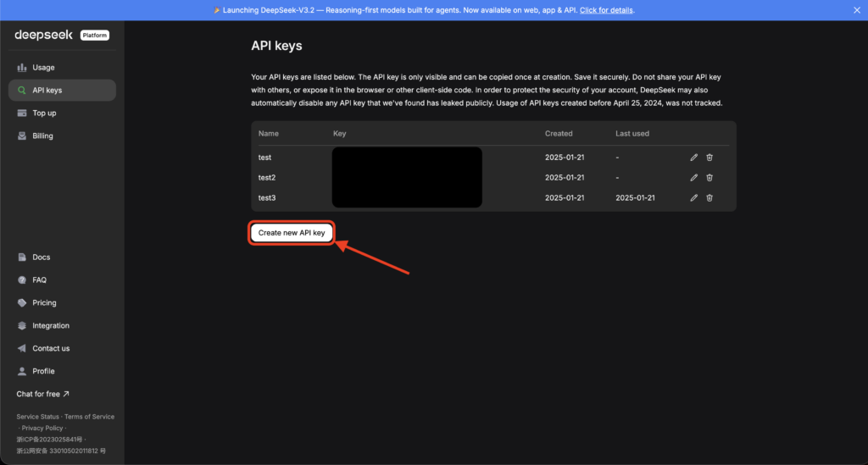Open the Profile page
868x465 pixels.
[43, 372]
